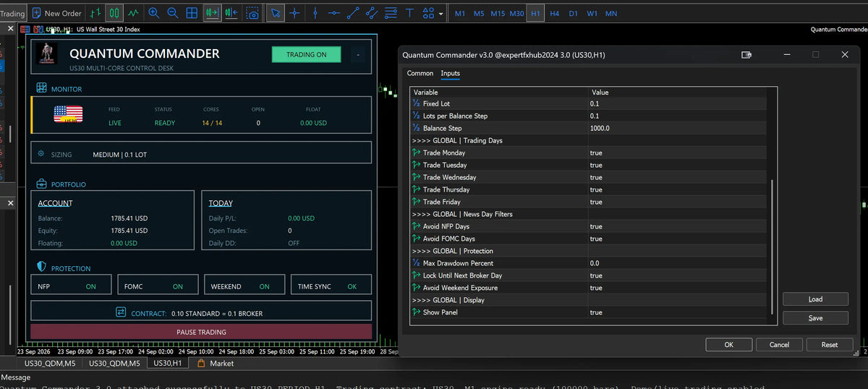Zoom in the chart
The image size is (868, 389).
(153, 13)
